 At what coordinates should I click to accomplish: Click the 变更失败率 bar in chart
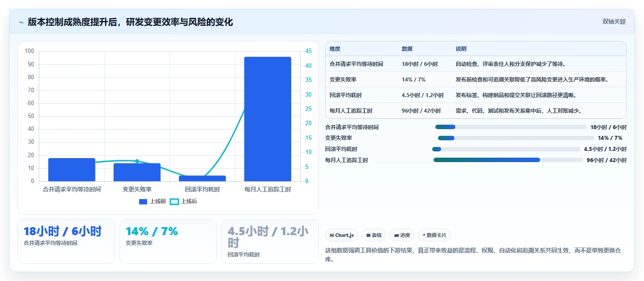(137, 172)
